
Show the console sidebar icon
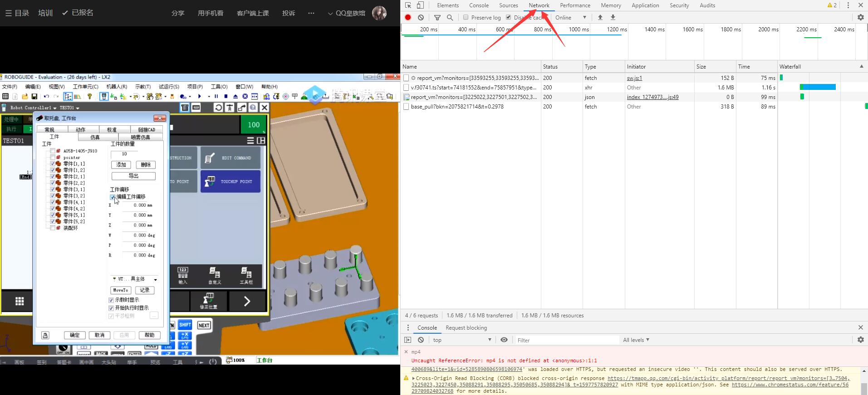pos(407,340)
